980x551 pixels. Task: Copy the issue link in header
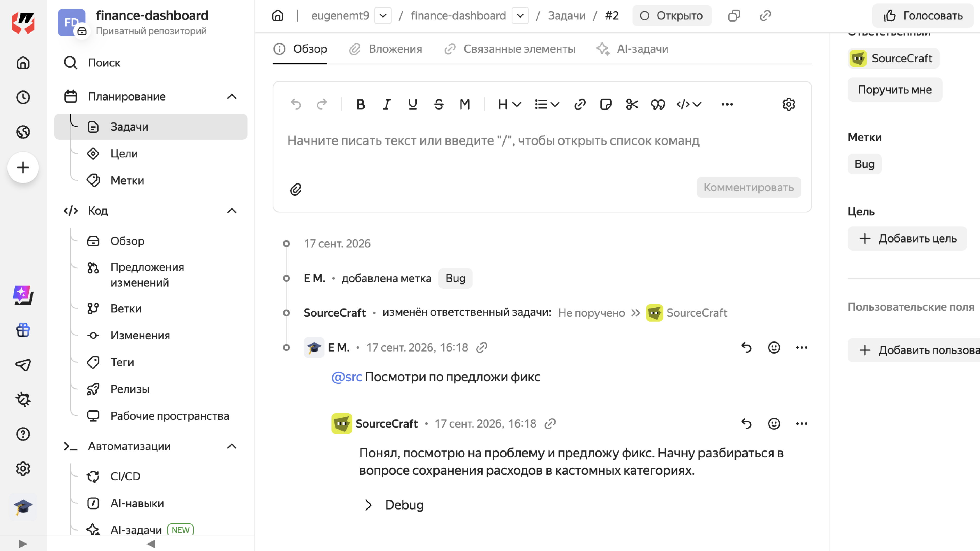765,15
